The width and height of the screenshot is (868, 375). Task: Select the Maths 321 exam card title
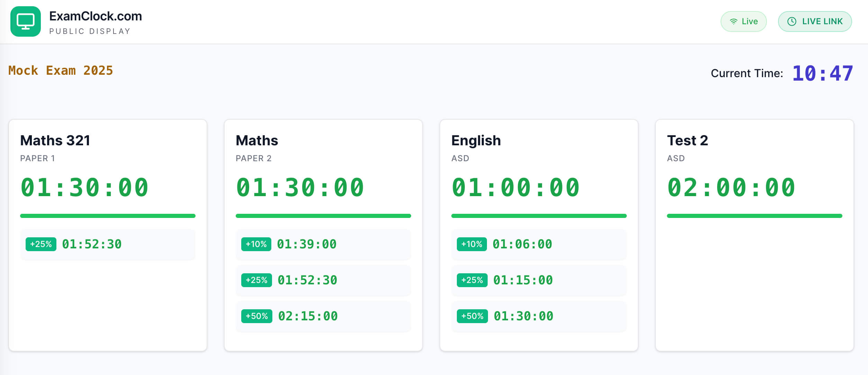(x=55, y=140)
